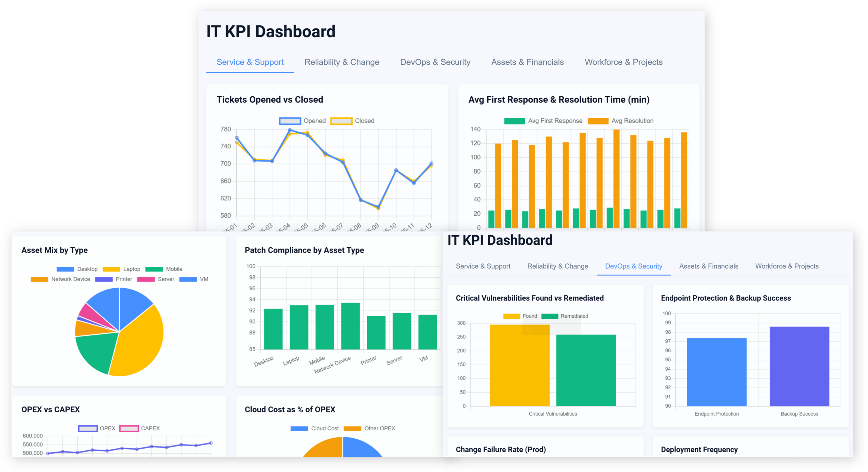Go to Workforce & Projects tab in top dashboard
868x472 pixels.
click(x=623, y=62)
